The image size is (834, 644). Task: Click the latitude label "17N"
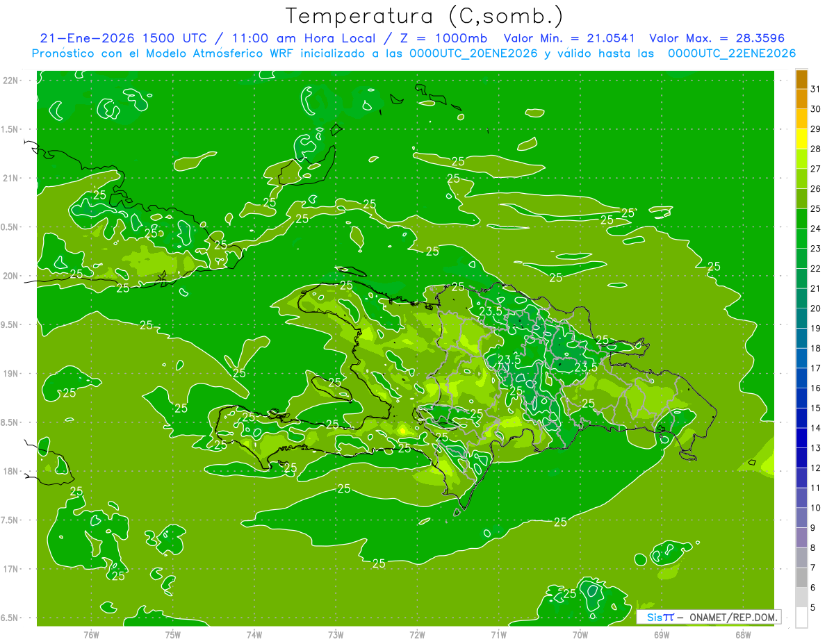point(12,569)
